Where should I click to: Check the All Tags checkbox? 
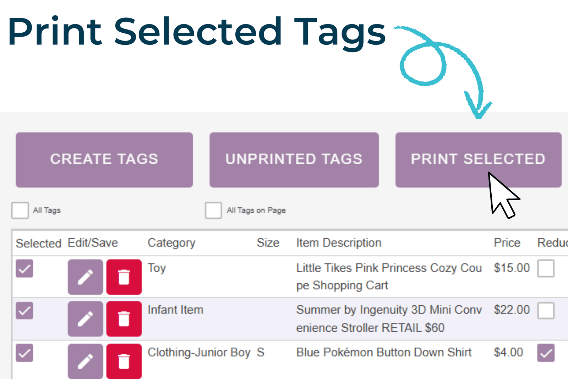20,211
